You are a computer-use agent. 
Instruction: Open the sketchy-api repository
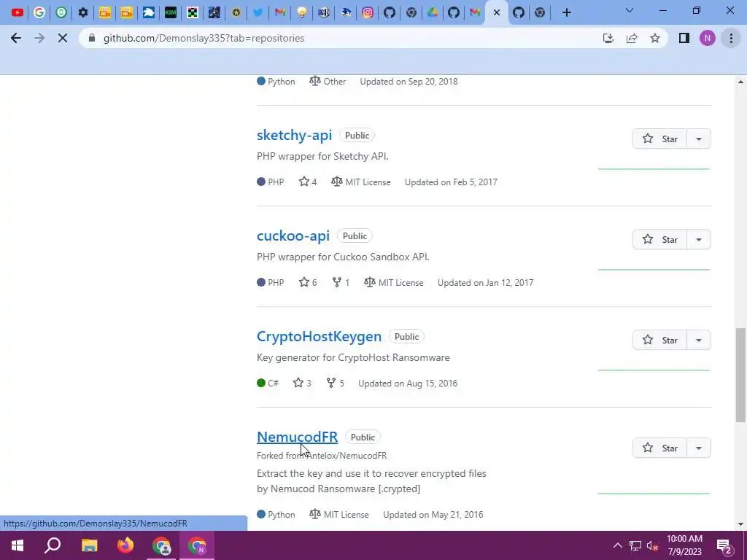click(295, 135)
